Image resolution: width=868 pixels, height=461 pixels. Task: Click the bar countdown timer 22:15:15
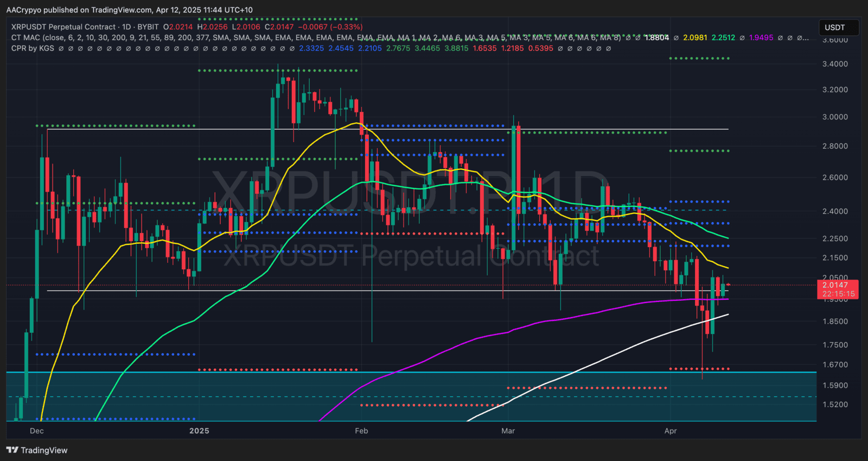pos(838,294)
